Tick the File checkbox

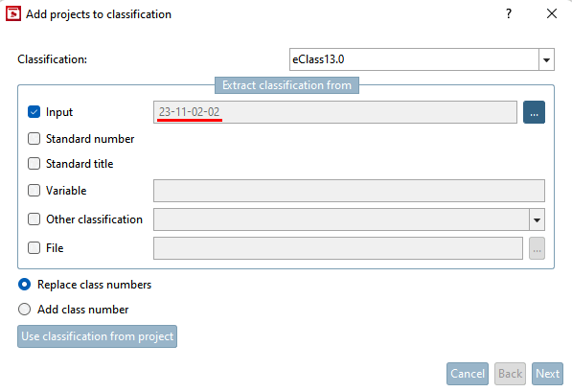pos(34,248)
